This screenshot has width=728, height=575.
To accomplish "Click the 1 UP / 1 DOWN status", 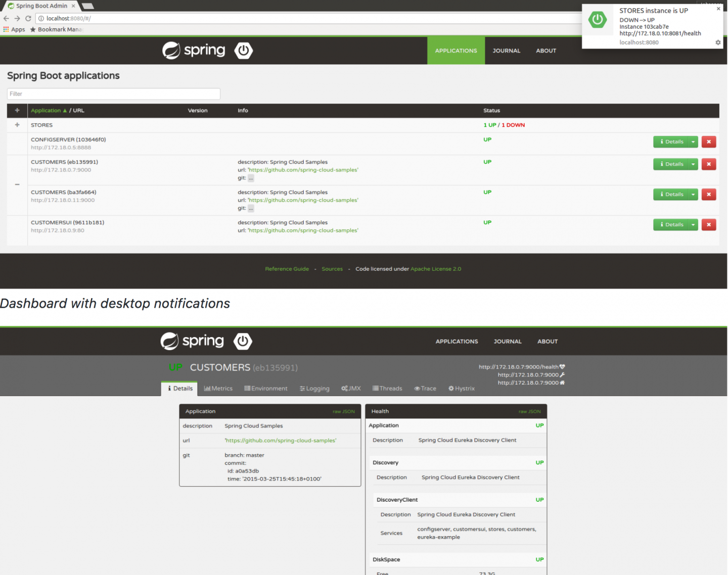I will pyautogui.click(x=504, y=125).
